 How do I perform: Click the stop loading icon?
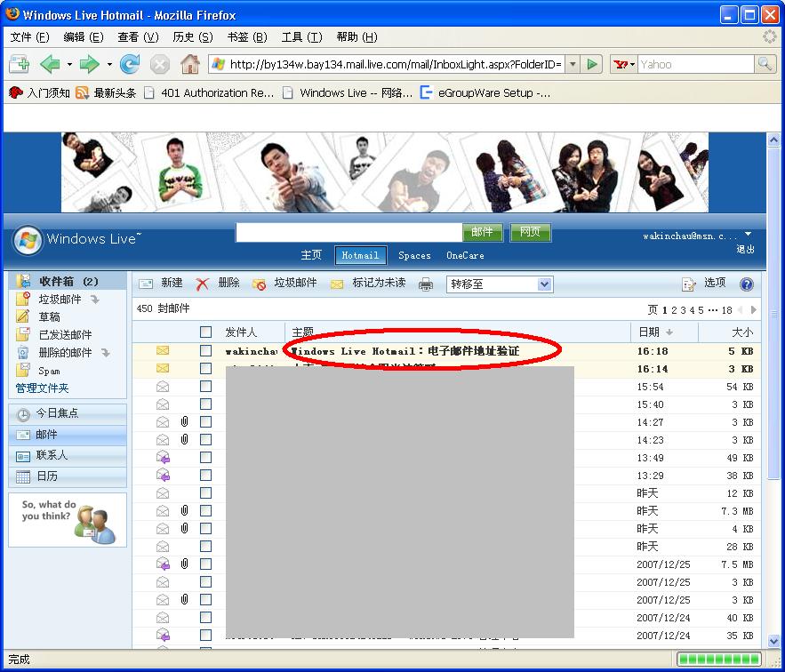pos(160,65)
